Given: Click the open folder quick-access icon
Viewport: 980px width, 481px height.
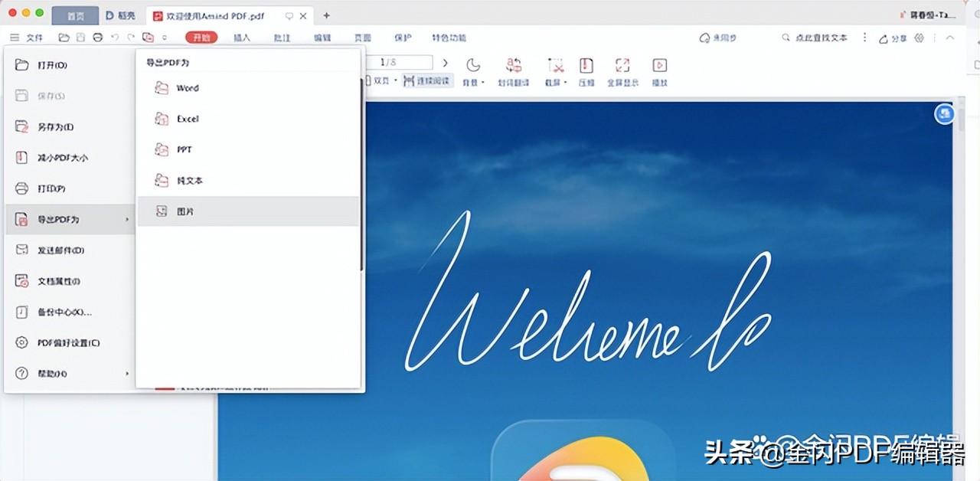Looking at the screenshot, I should tap(64, 38).
